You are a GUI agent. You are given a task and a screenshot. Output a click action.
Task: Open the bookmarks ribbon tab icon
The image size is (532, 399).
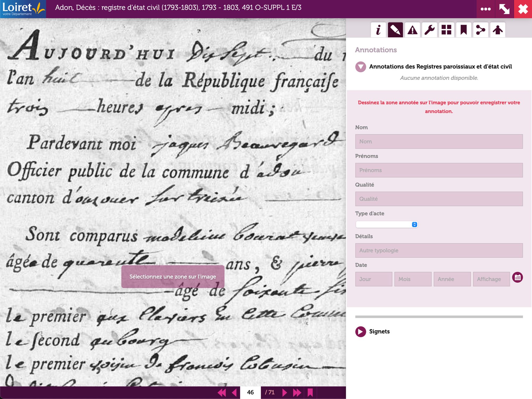coord(463,30)
